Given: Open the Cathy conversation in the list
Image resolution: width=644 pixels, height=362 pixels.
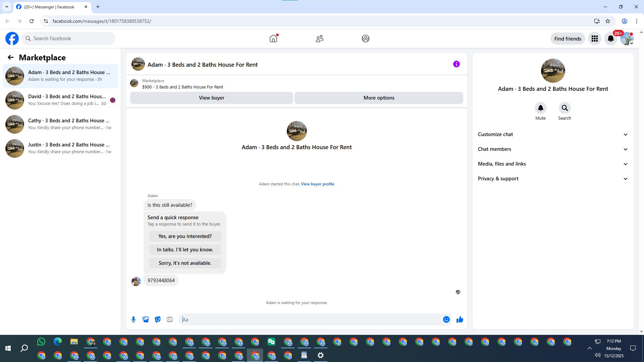Looking at the screenshot, I should 60,124.
